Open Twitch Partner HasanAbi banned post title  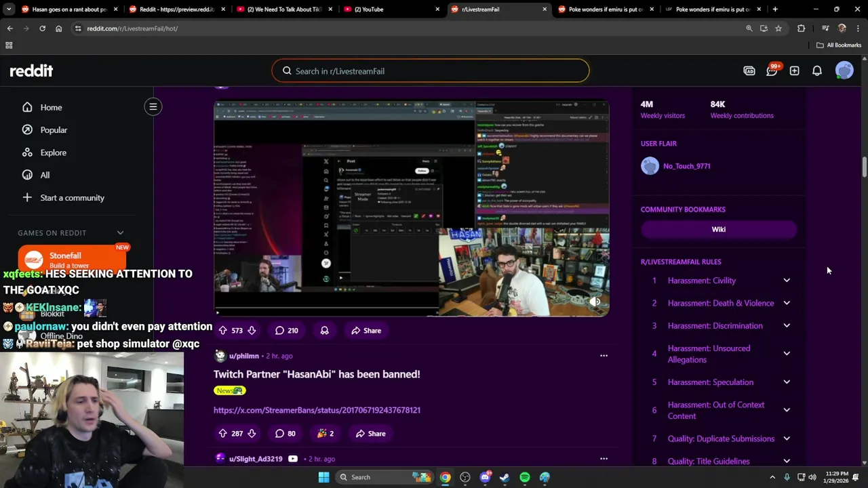(x=317, y=373)
